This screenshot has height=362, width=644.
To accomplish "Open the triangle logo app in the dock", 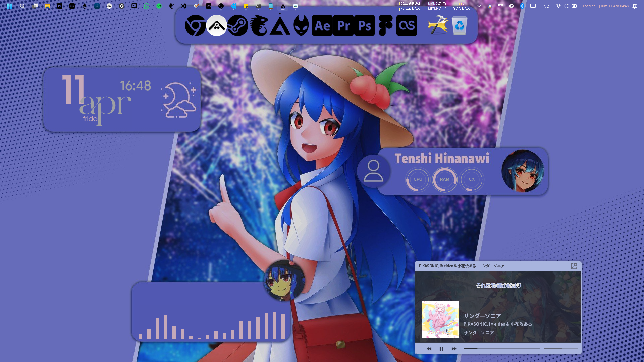I will pyautogui.click(x=280, y=25).
